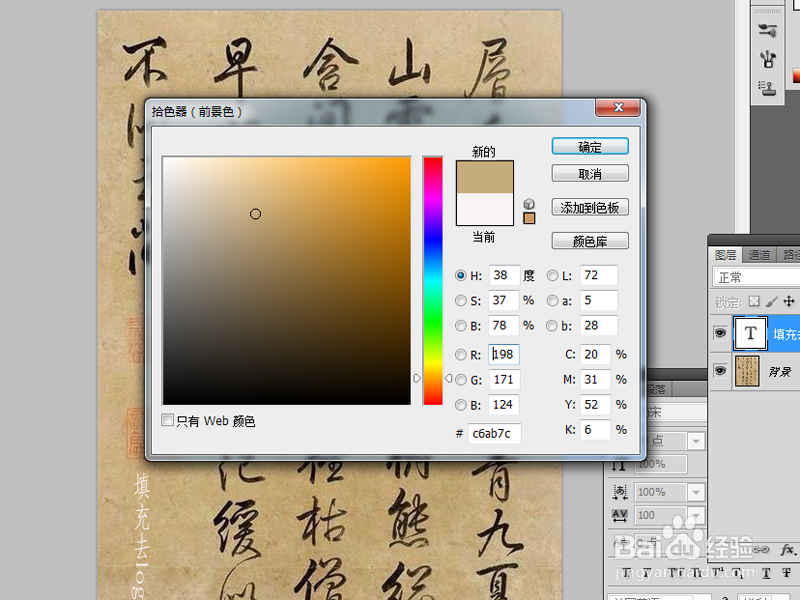Open the Brush panel icon with brushes in cup
This screenshot has width=800, height=600.
pyautogui.click(x=767, y=59)
